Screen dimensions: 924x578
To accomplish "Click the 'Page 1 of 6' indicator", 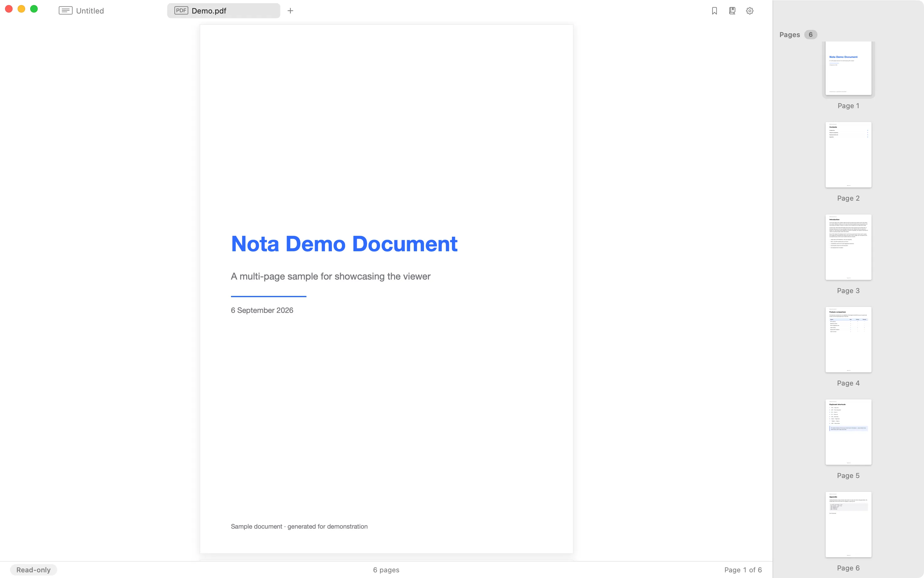I will pyautogui.click(x=743, y=570).
